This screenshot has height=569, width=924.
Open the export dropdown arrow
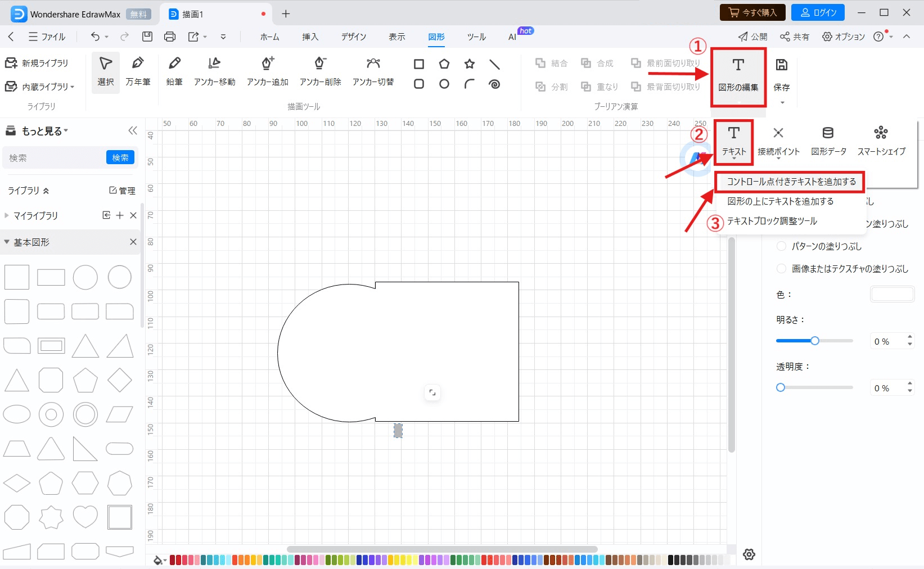pyautogui.click(x=205, y=37)
